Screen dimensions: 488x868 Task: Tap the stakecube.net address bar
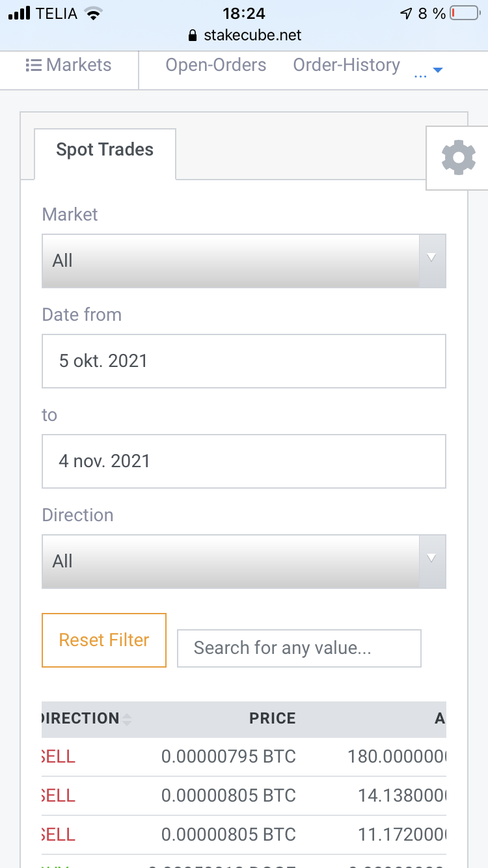coord(244,35)
